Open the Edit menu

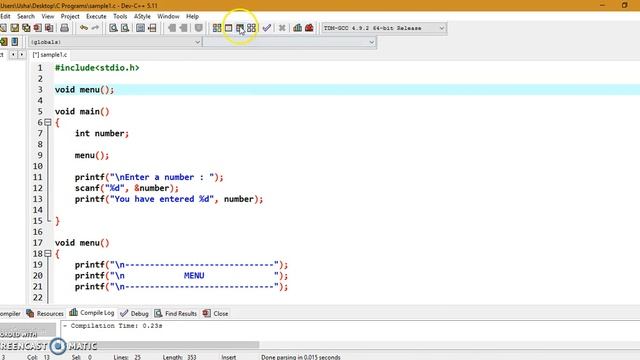click(x=5, y=16)
